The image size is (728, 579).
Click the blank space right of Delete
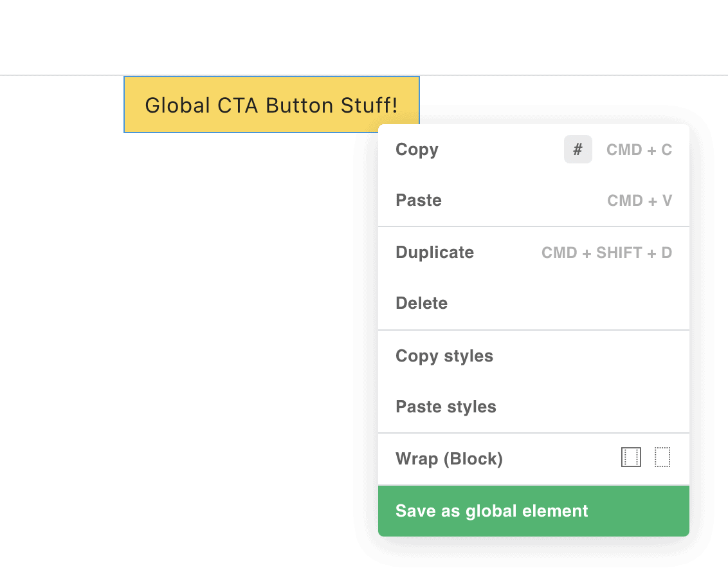click(566, 304)
